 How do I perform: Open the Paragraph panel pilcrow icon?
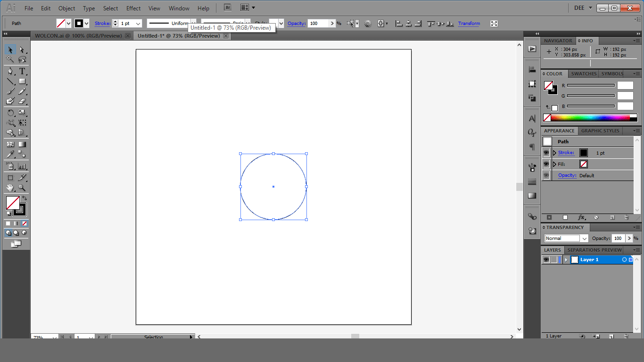coord(532,147)
